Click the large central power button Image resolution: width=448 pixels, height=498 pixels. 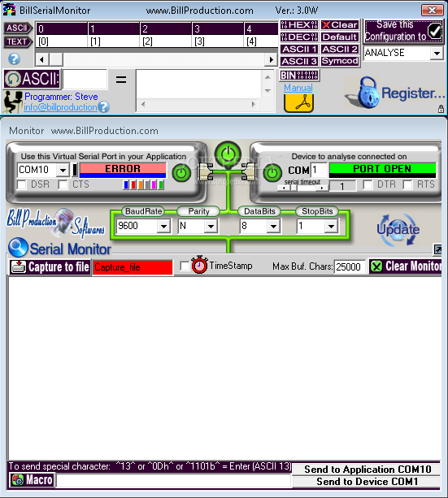[228, 154]
